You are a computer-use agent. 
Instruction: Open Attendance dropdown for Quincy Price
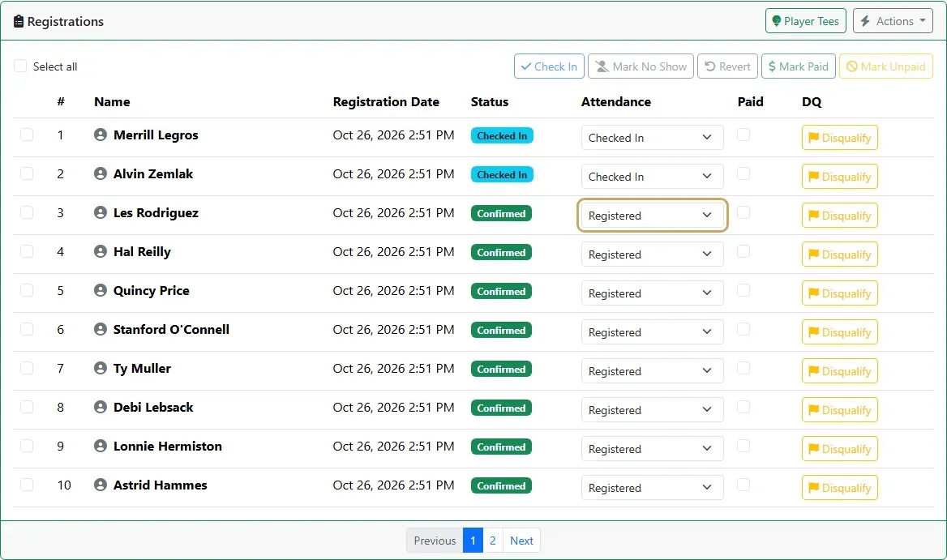pos(652,293)
